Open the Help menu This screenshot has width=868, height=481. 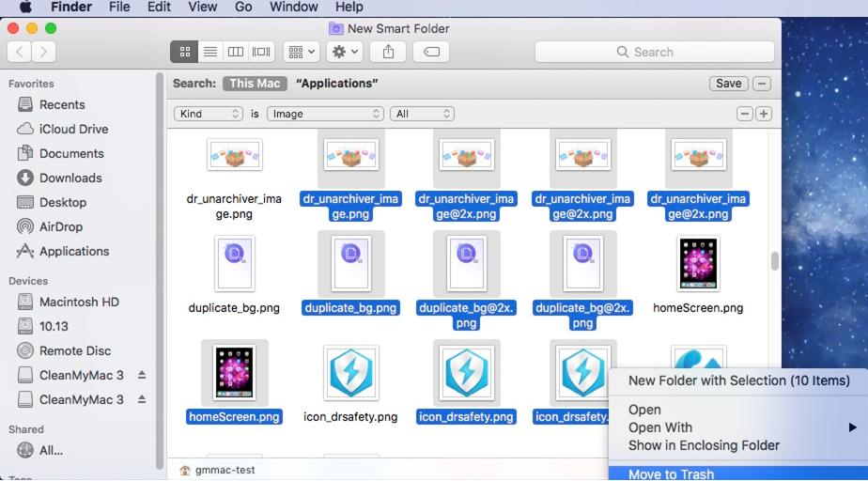click(349, 8)
